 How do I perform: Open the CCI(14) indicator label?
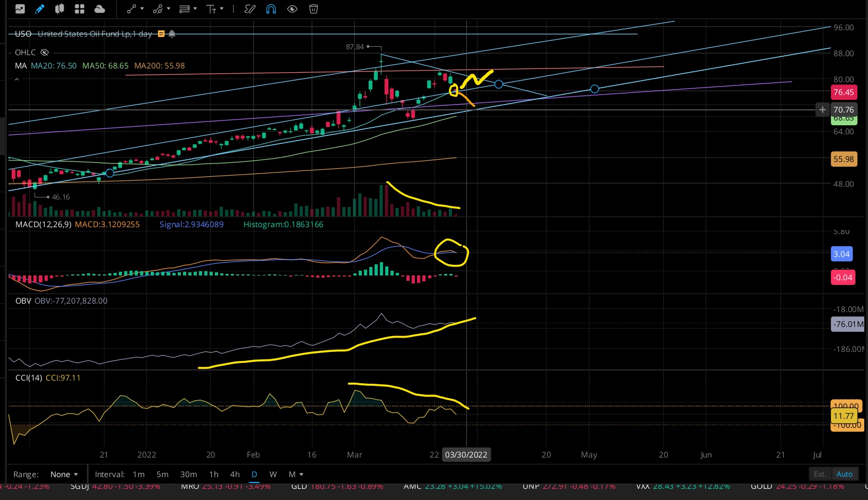tap(28, 378)
